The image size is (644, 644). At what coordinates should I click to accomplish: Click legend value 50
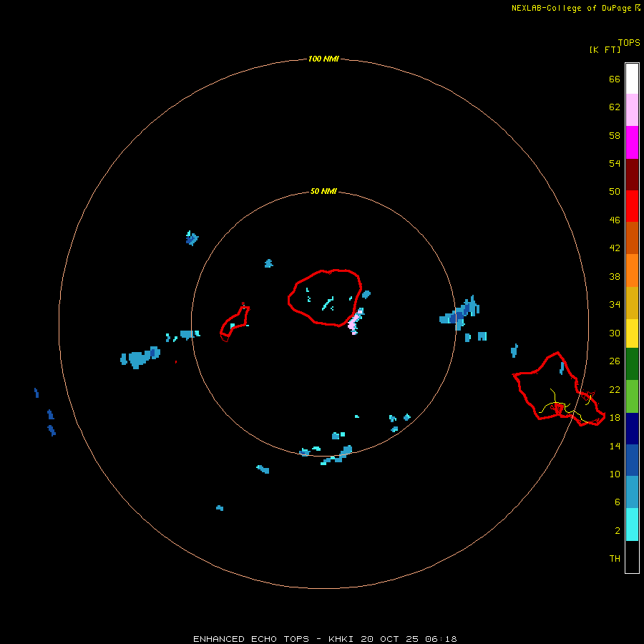point(615,191)
